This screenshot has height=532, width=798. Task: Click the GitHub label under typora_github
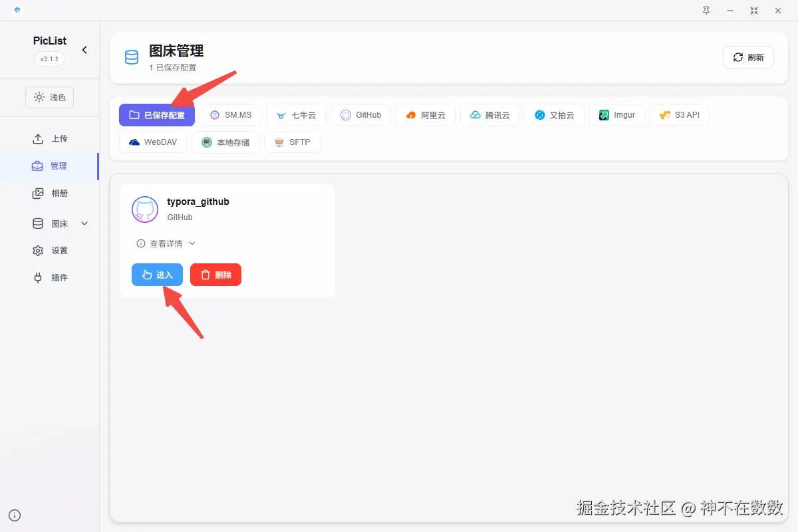[180, 217]
